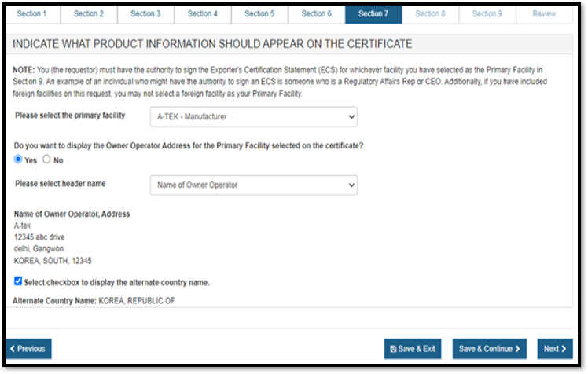This screenshot has height=374, width=588.
Task: Navigate to Section 4 tab
Action: click(202, 13)
